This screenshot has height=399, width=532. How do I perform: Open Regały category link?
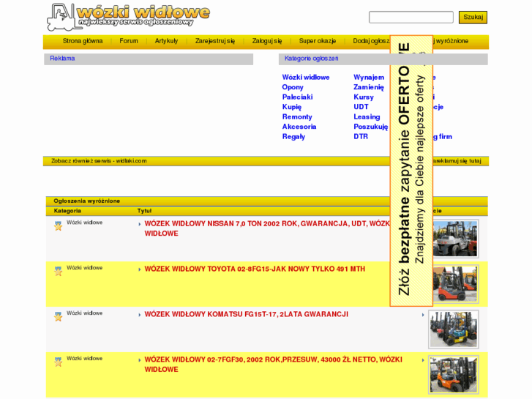point(293,136)
